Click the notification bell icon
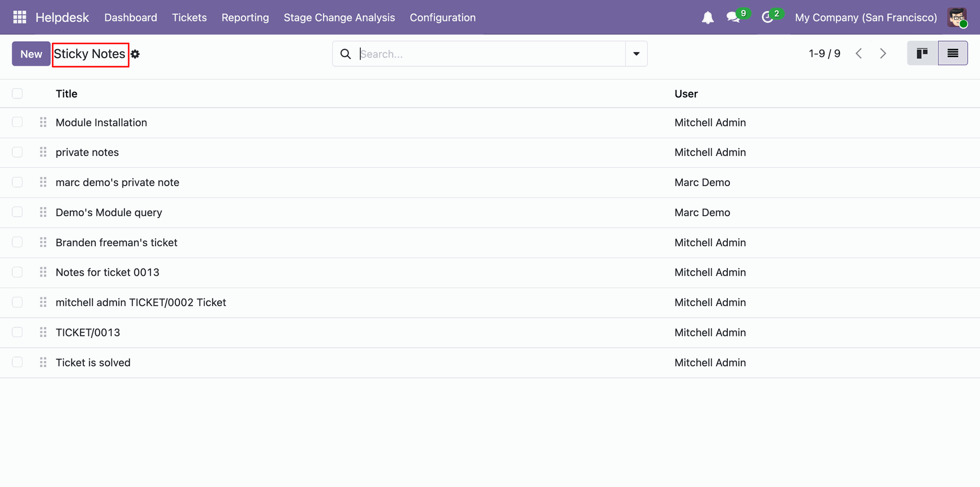This screenshot has width=980, height=487. (707, 18)
